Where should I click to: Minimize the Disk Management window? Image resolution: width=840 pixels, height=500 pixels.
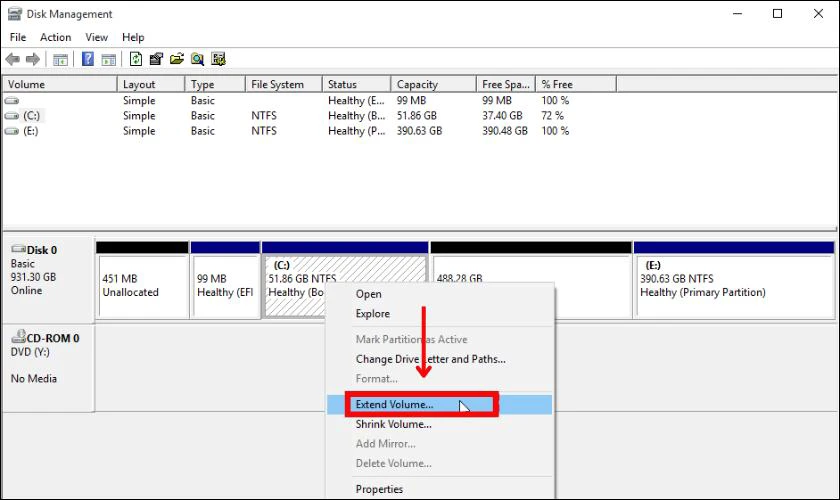pos(738,14)
